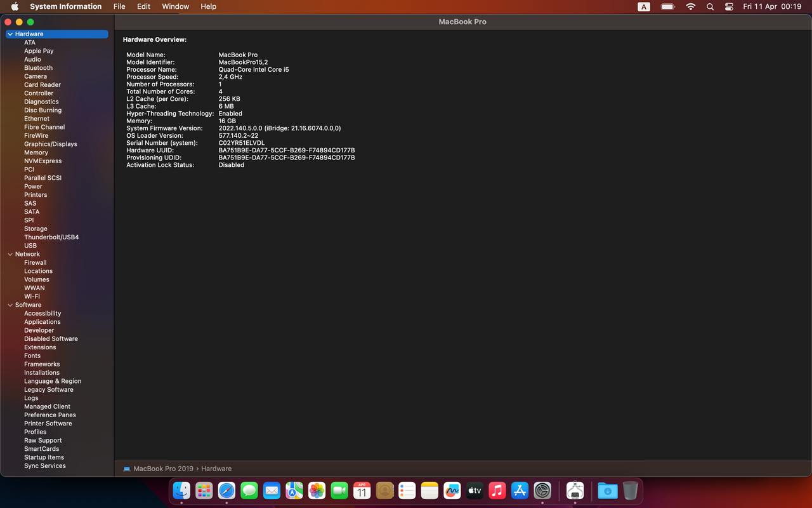
Task: Select Apple Pay in the sidebar
Action: coord(39,51)
